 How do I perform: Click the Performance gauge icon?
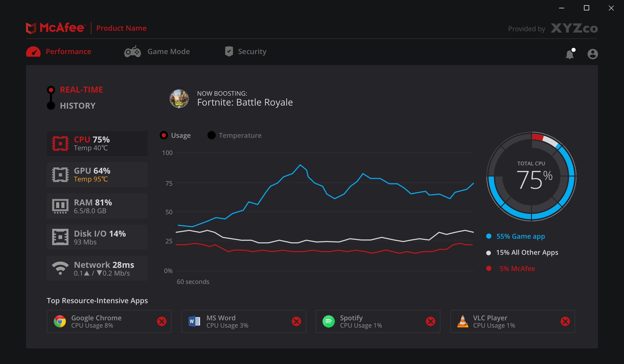coord(33,51)
